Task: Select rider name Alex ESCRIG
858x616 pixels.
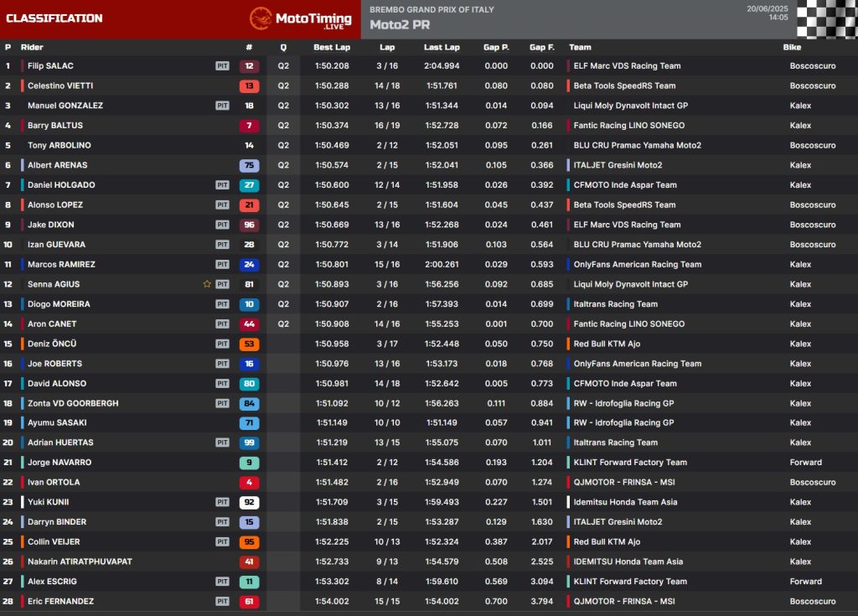Action: coord(52,582)
